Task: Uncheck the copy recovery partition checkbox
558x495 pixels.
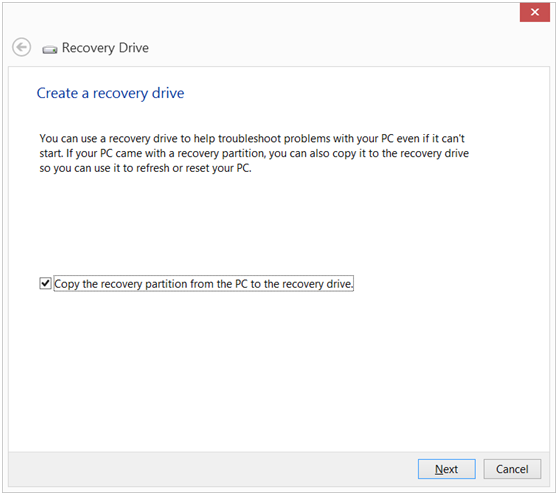Action: pyautogui.click(x=45, y=284)
